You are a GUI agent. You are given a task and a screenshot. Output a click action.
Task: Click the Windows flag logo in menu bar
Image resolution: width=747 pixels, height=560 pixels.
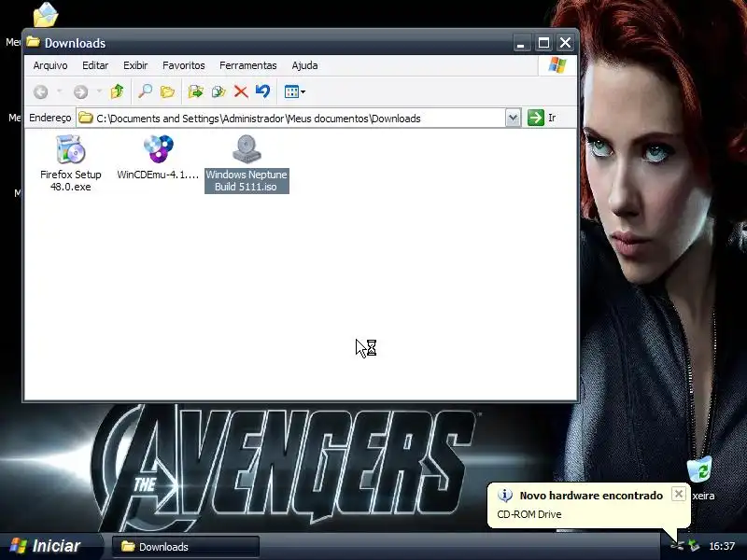557,65
